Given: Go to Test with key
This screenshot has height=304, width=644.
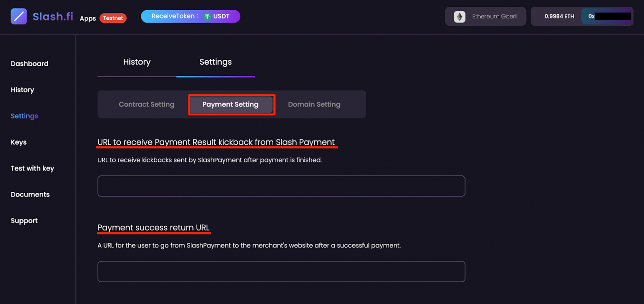Looking at the screenshot, I should pyautogui.click(x=32, y=168).
